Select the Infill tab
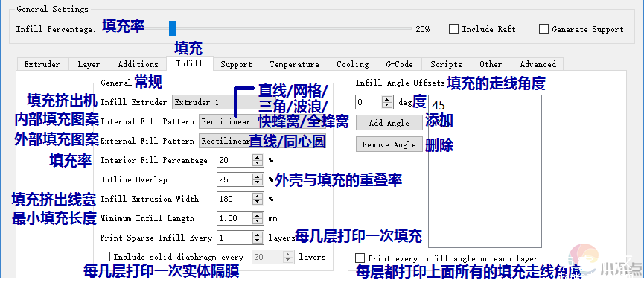The image size is (644, 286). point(189,63)
